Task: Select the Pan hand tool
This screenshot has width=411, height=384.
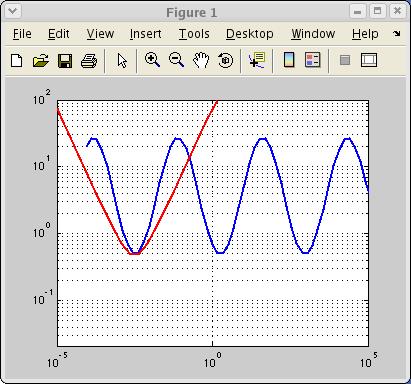Action: (x=201, y=60)
